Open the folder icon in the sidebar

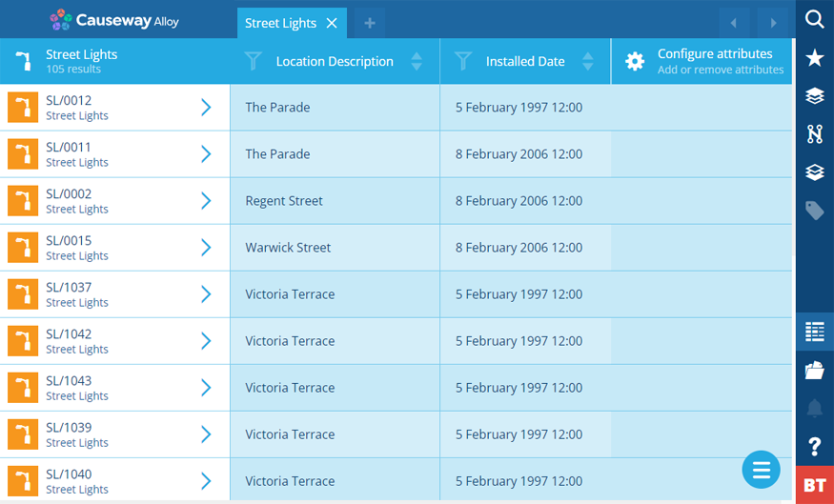click(x=814, y=370)
